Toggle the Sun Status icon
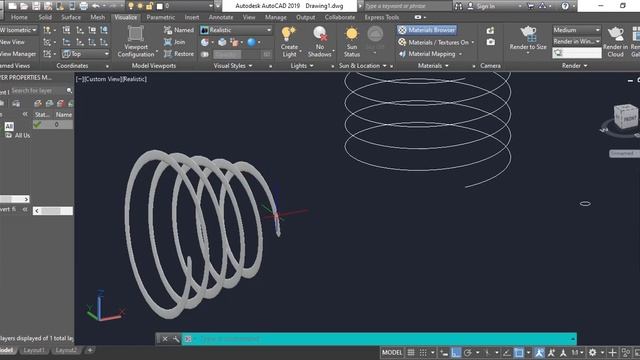The image size is (640, 360). coord(351,33)
